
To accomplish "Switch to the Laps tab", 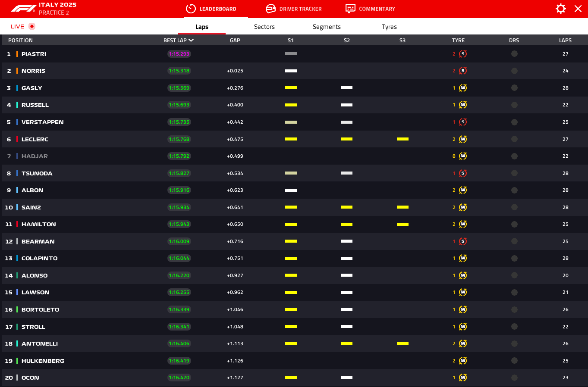I will tap(202, 27).
